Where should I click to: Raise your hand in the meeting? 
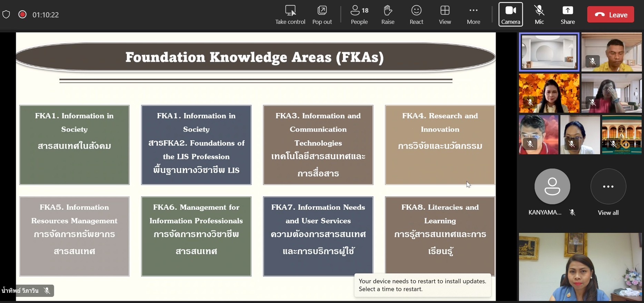[x=388, y=15]
